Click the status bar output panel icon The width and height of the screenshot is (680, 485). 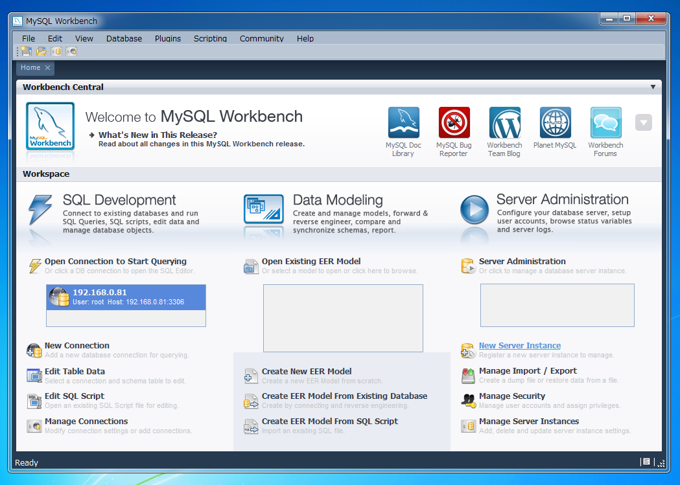coord(646,462)
